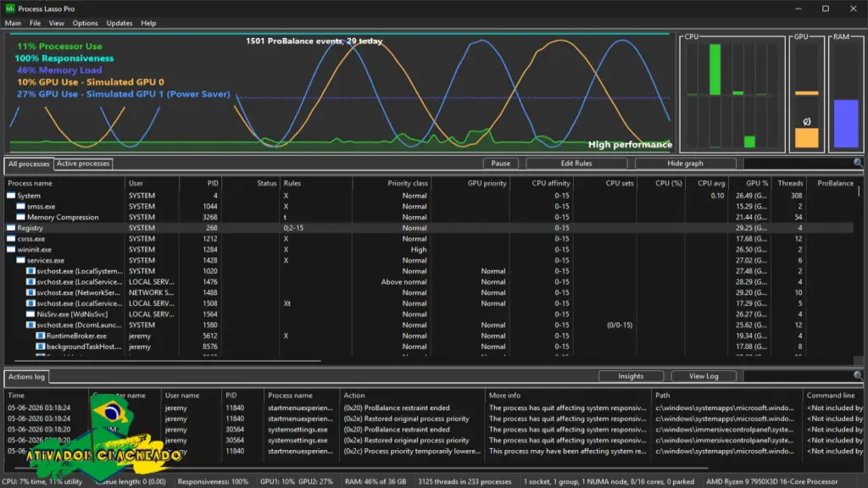Open the File menu
The height and width of the screenshot is (488, 868).
[35, 23]
